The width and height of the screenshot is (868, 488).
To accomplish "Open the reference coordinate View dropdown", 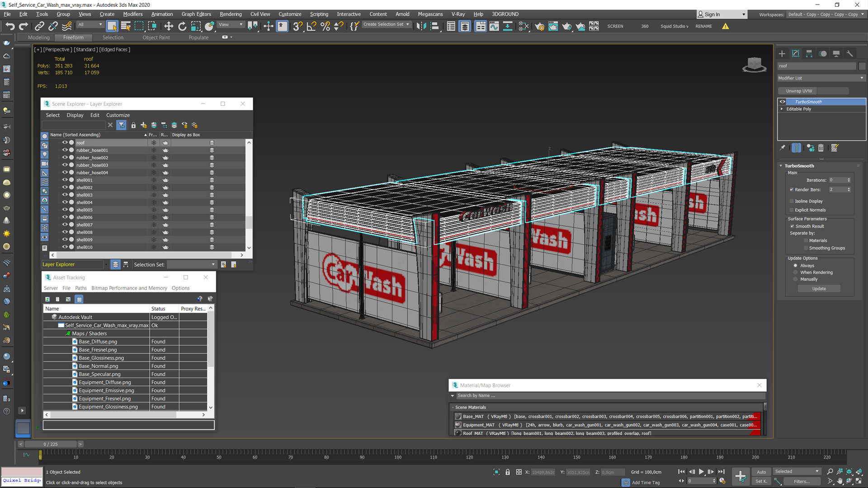I will coord(231,25).
